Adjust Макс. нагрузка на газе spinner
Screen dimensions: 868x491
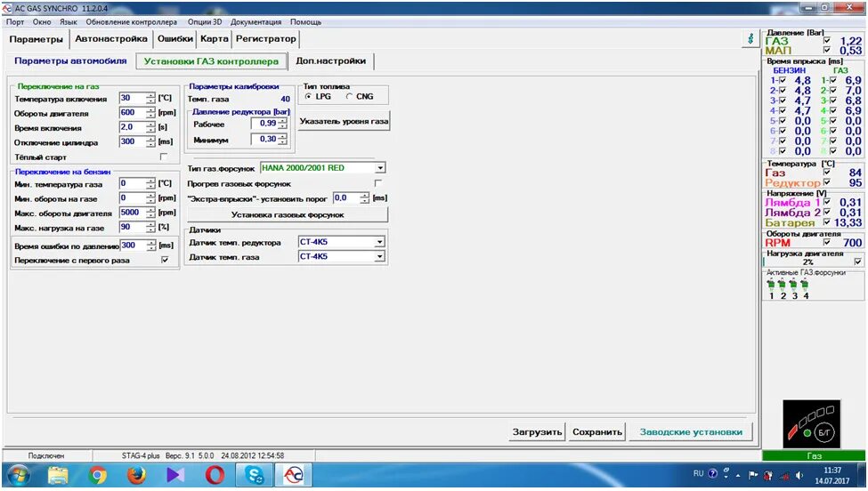point(150,227)
